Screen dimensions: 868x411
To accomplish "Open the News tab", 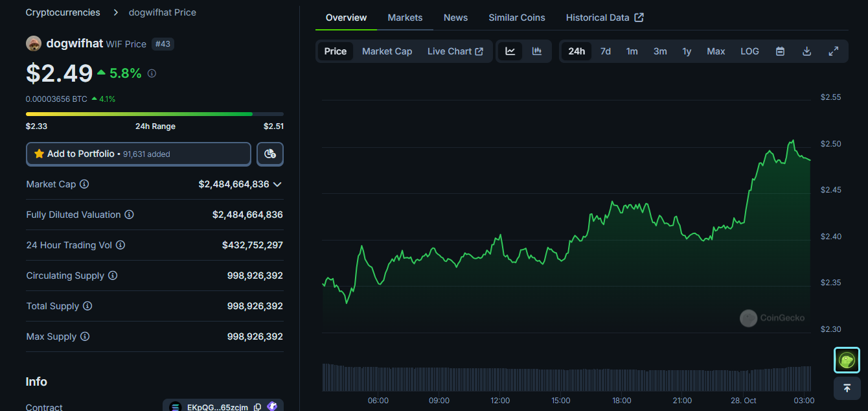I will (455, 18).
